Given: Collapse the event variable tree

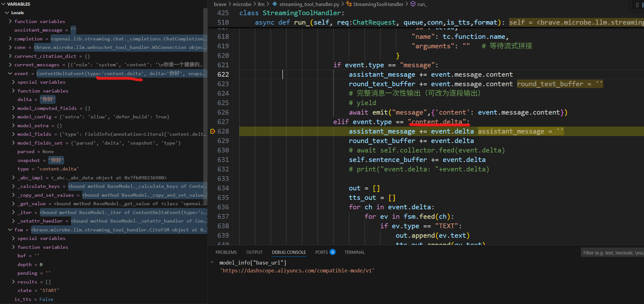Looking at the screenshot, I should 10,74.
